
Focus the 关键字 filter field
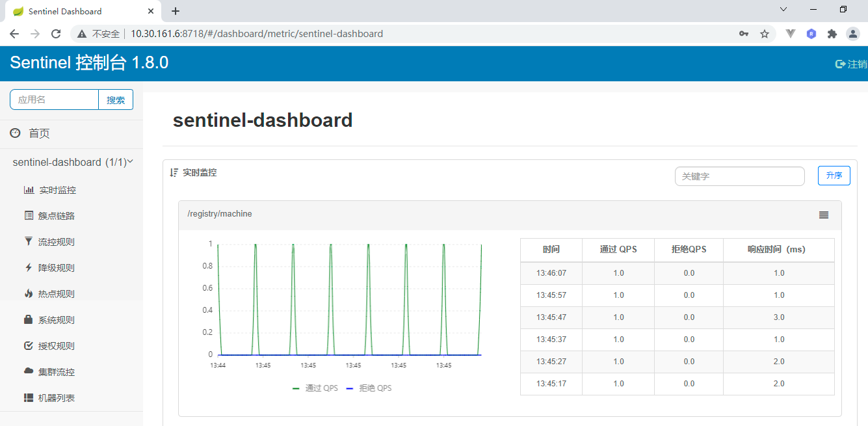click(x=740, y=176)
